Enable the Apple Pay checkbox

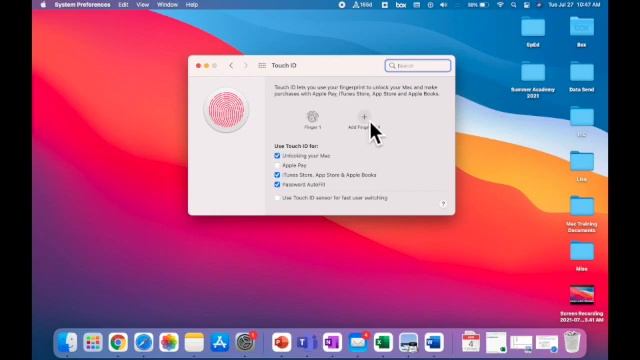(x=277, y=165)
